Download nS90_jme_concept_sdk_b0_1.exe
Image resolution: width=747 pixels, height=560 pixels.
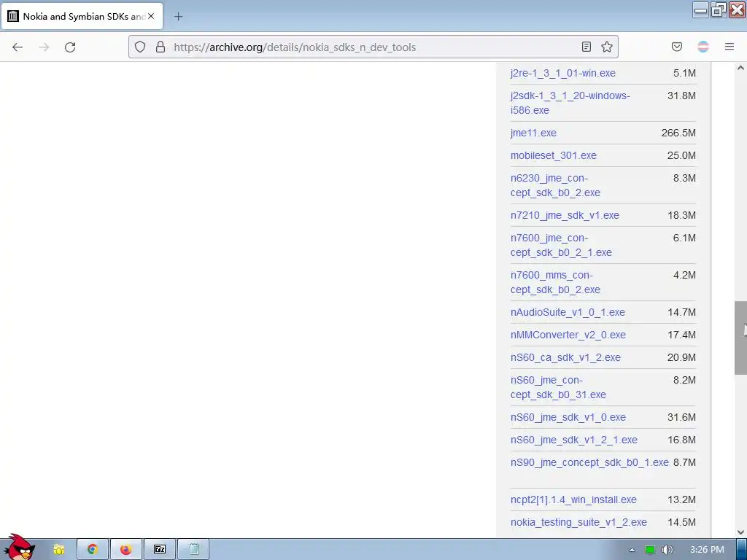click(x=589, y=462)
